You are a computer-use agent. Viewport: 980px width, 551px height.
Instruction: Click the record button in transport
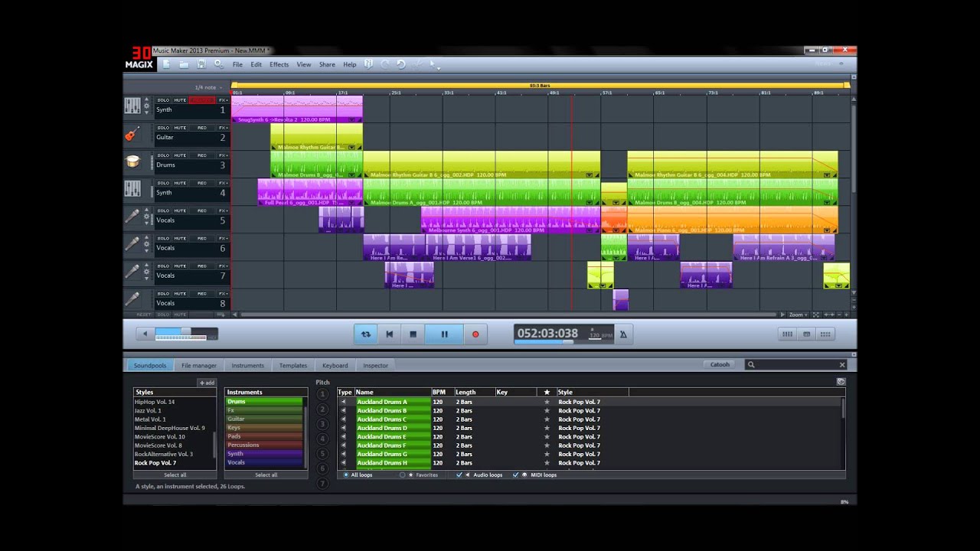(475, 334)
